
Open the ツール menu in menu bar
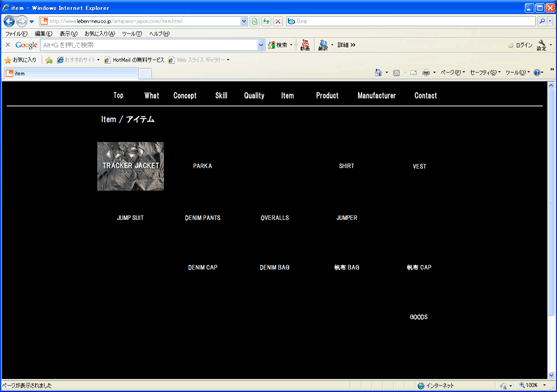pyautogui.click(x=132, y=34)
